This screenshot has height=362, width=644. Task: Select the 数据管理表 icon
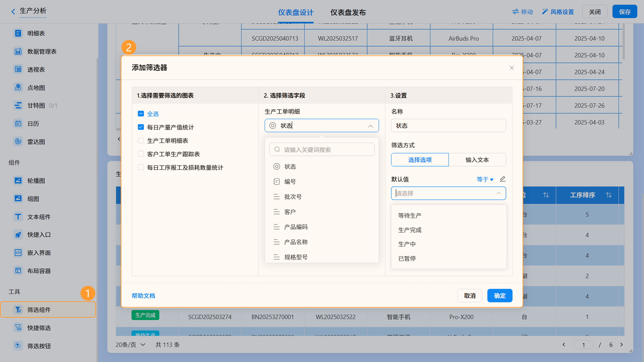18,51
